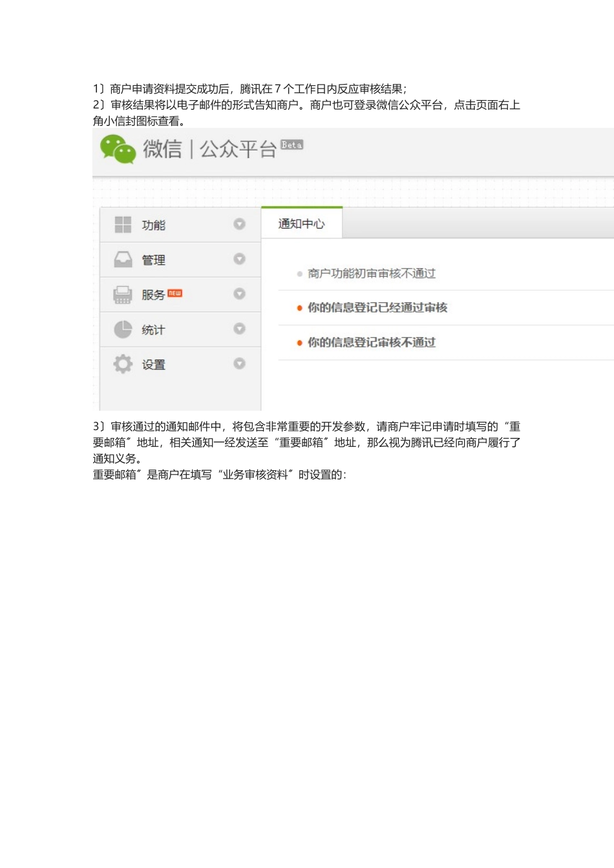Click the 管理 inbox tray icon

point(123,260)
